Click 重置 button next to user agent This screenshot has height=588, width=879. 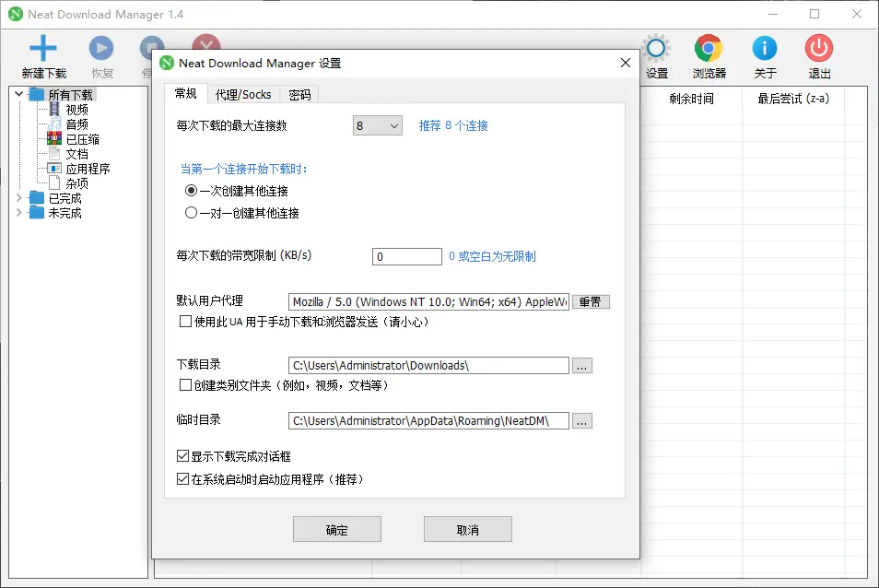[x=591, y=301]
